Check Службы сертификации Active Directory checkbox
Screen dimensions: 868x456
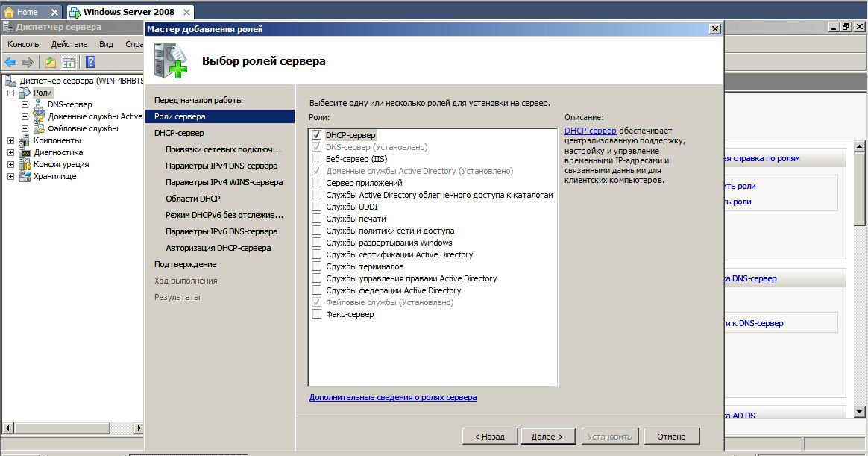point(317,254)
